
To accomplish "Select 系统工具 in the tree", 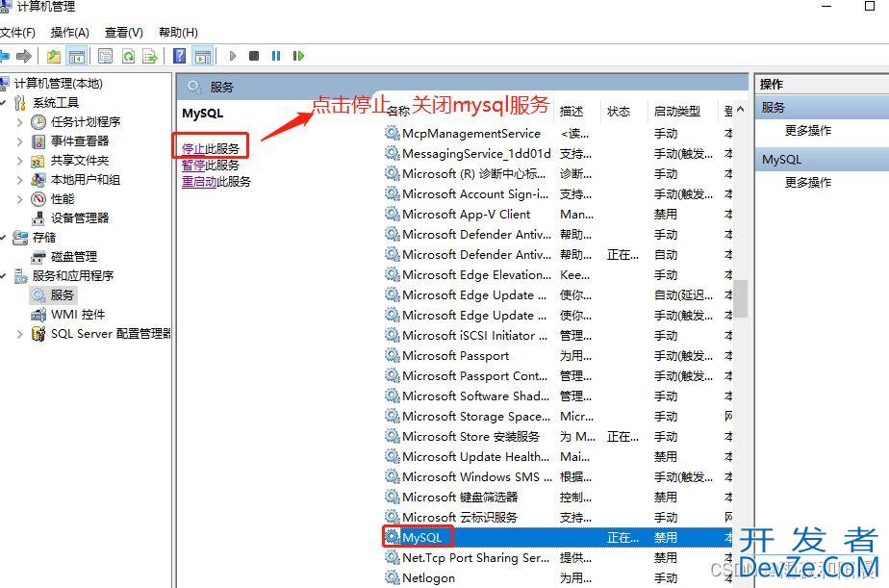I will [x=56, y=103].
